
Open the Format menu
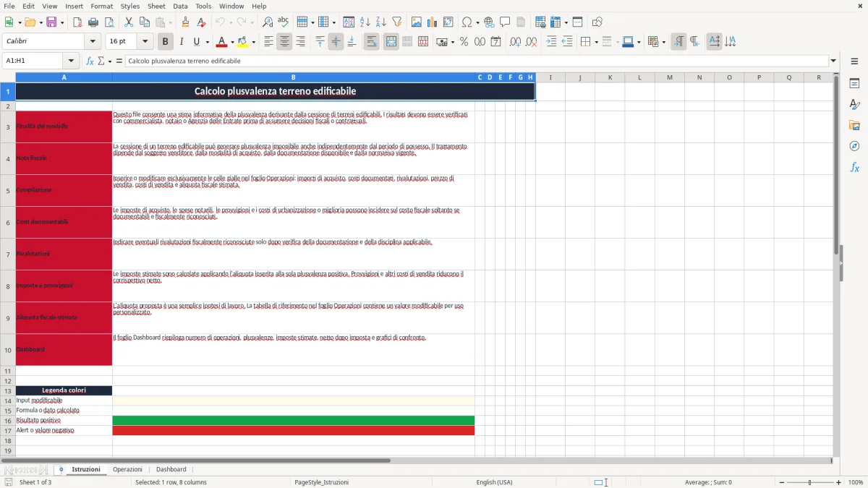(102, 6)
